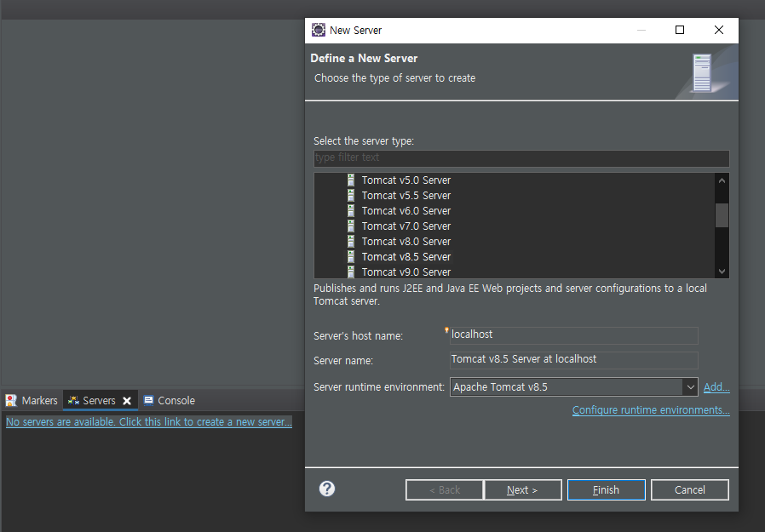Click the Finish button
This screenshot has width=765, height=532.
(x=606, y=489)
